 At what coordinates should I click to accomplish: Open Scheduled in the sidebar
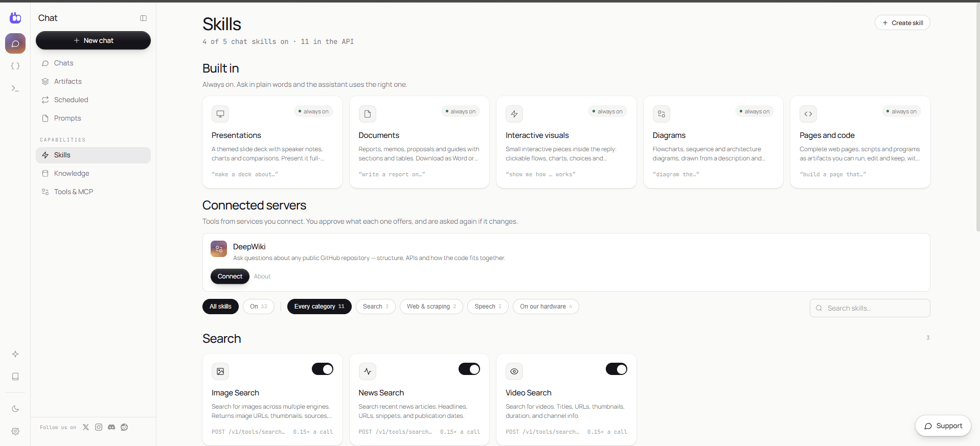pos(93,100)
